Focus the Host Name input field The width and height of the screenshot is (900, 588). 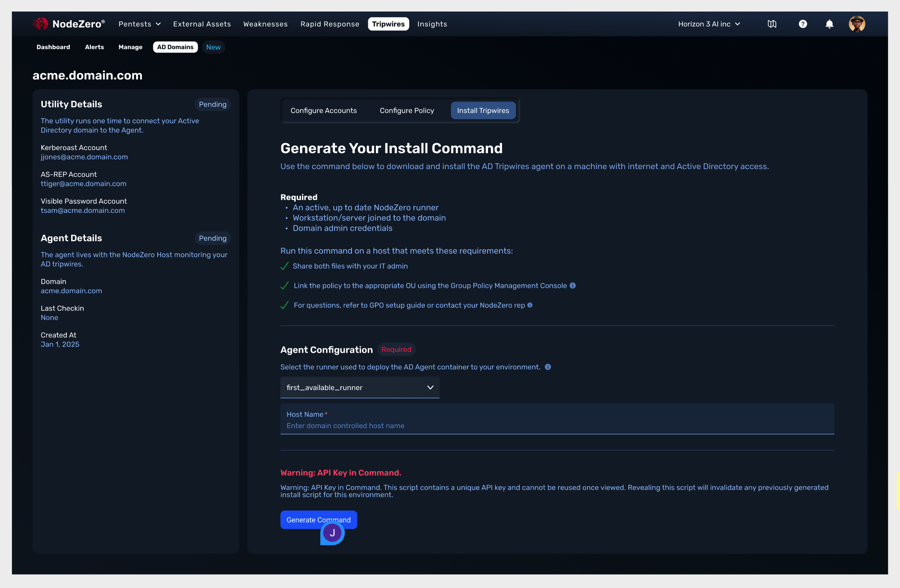pos(557,419)
